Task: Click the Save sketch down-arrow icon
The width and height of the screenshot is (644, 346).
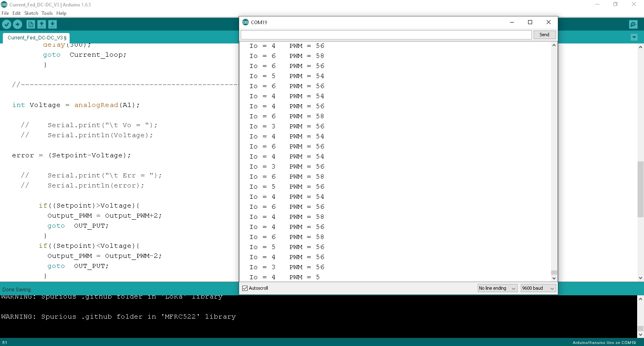Action: (x=52, y=25)
